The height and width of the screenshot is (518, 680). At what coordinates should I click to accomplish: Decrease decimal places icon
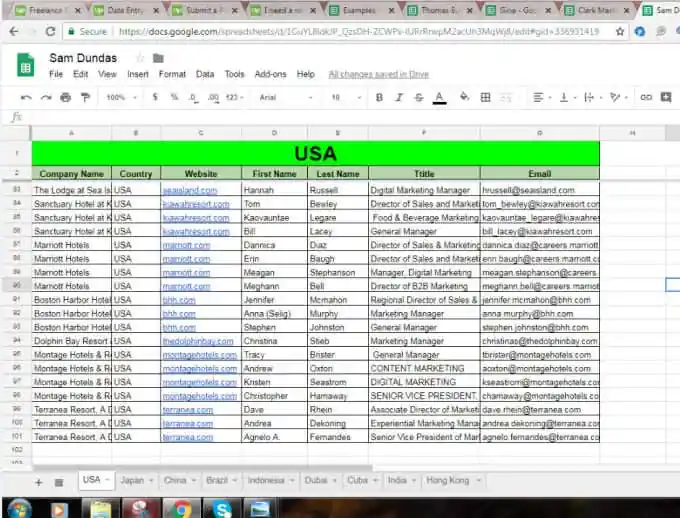193,98
